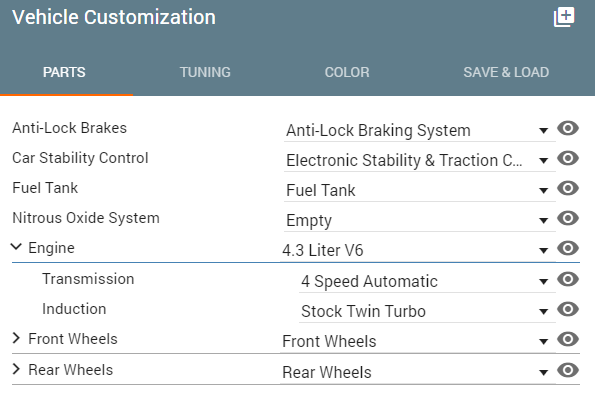Image resolution: width=595 pixels, height=394 pixels.
Task: Expand the Front Wheels section
Action: point(16,338)
